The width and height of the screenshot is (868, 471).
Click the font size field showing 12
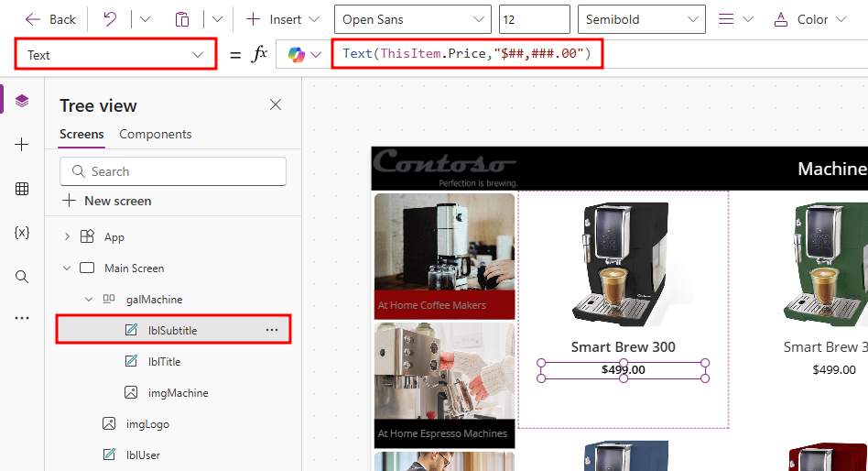click(534, 19)
